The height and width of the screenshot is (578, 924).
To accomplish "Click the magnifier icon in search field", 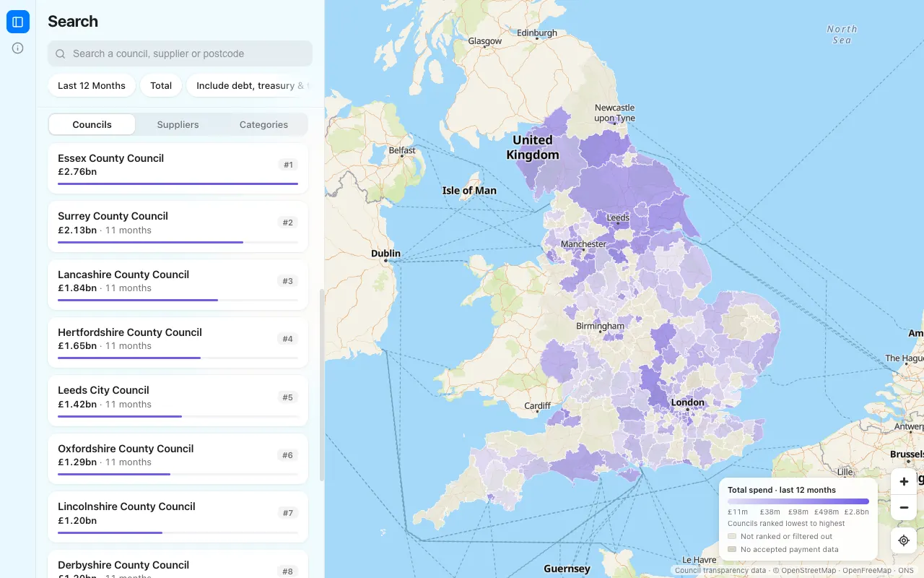I will (61, 53).
